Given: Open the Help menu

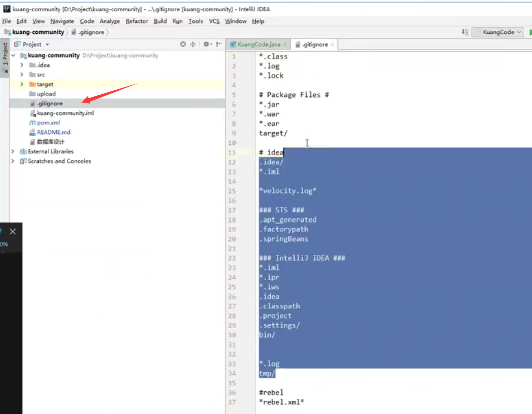Looking at the screenshot, I should 258,21.
